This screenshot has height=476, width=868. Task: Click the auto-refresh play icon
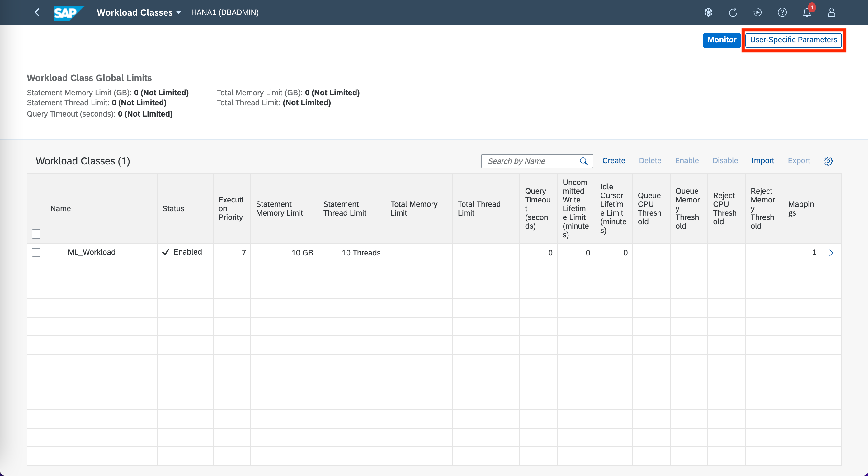pyautogui.click(x=757, y=12)
